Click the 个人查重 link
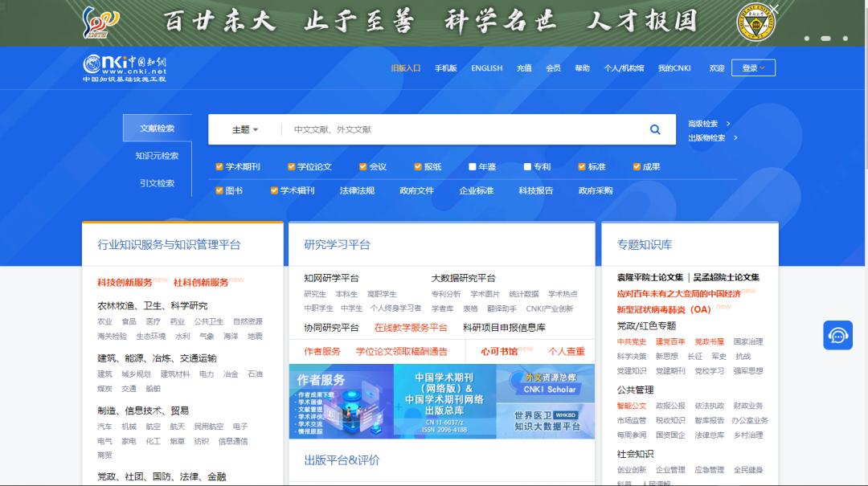Screen dimensions: 868x486 [x=568, y=351]
